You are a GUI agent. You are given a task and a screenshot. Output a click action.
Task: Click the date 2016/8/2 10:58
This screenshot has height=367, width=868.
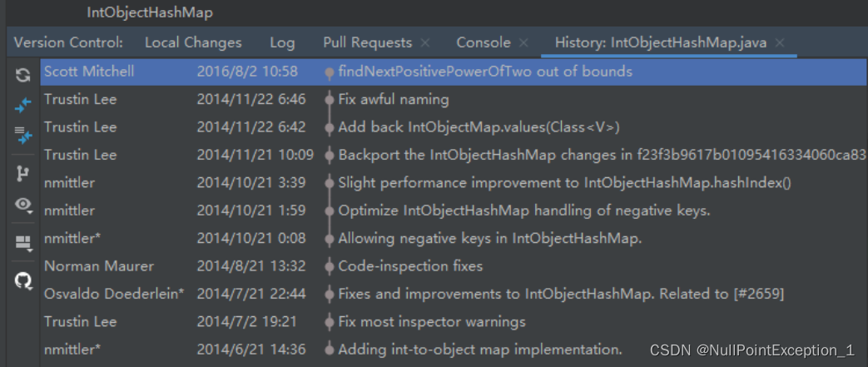click(247, 72)
